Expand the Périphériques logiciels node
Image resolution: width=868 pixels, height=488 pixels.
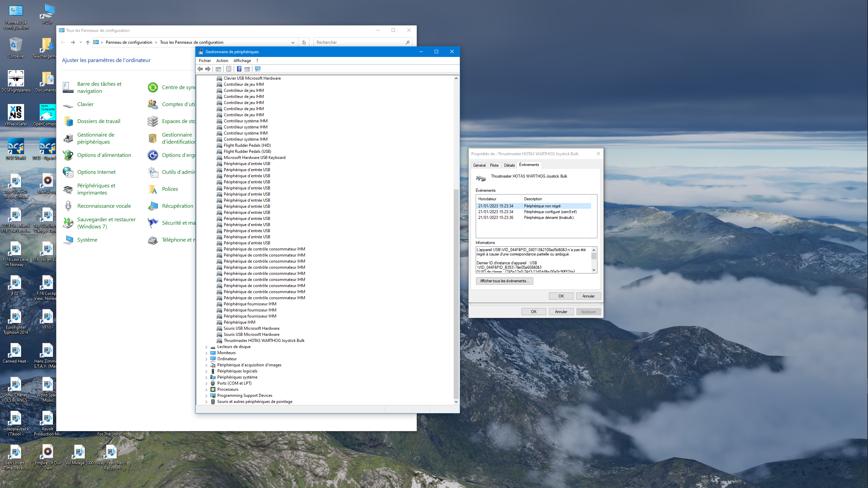tap(206, 371)
